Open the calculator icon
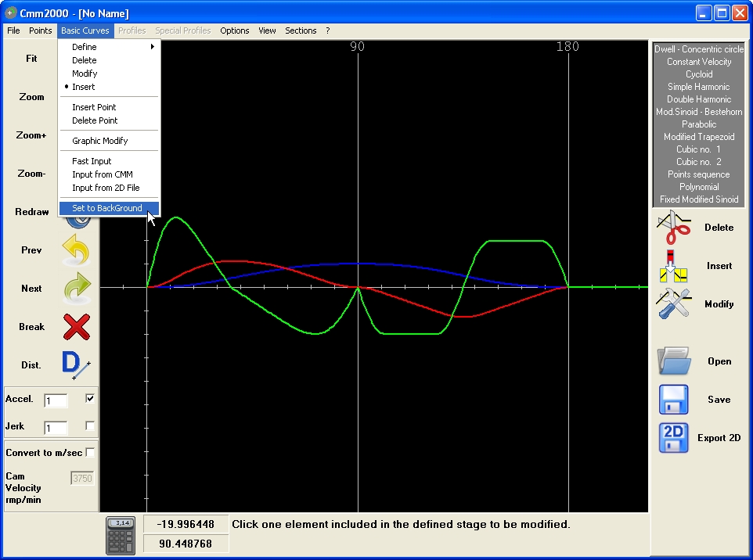Image resolution: width=753 pixels, height=560 pixels. (121, 536)
